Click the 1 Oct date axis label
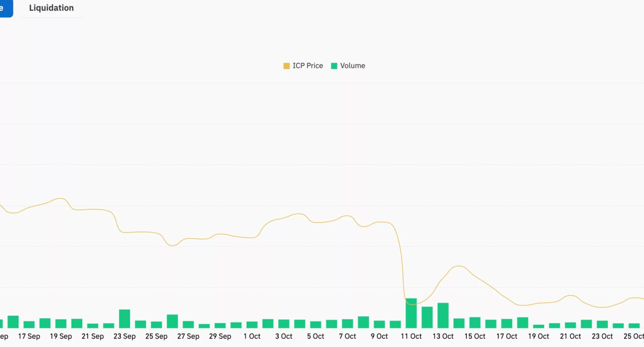Screen dimensions: 644x347 (252, 337)
